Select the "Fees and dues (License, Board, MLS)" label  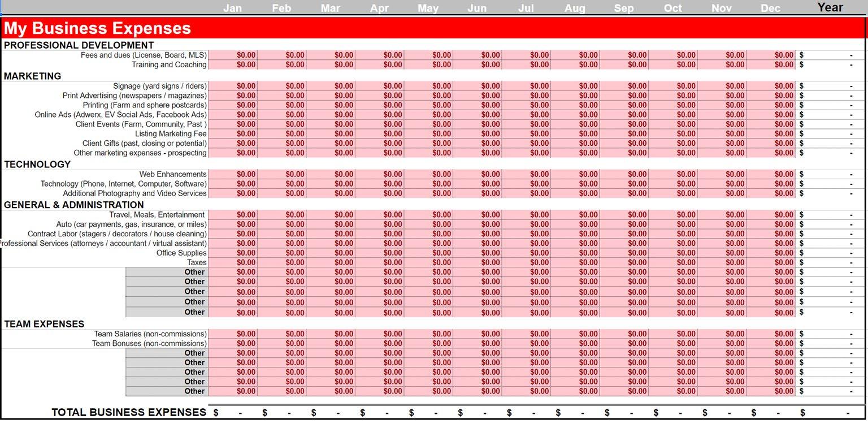[144, 55]
